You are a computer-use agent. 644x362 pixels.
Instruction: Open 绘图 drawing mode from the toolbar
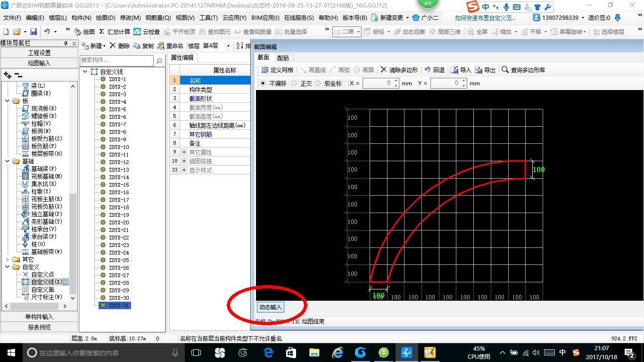(84, 32)
